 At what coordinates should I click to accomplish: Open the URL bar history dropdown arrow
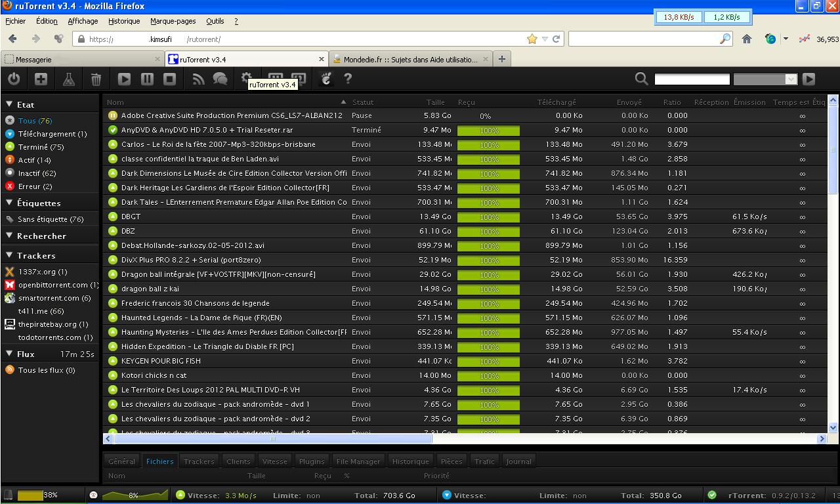pyautogui.click(x=545, y=39)
